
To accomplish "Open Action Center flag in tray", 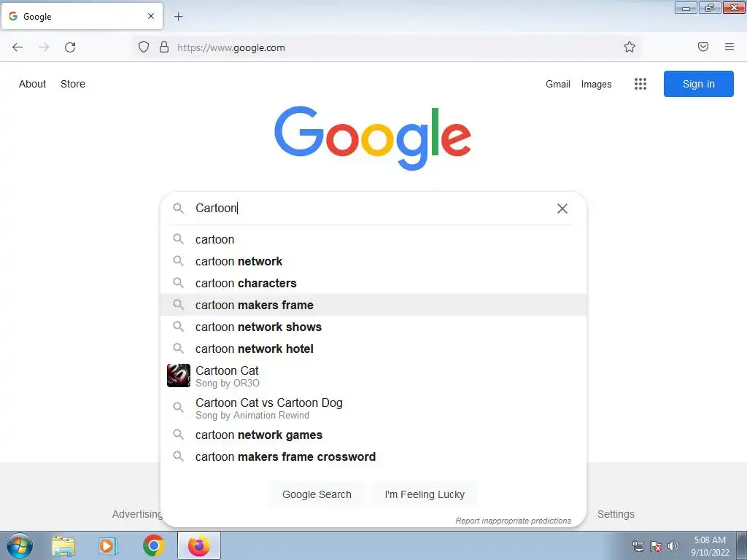I will [x=656, y=546].
